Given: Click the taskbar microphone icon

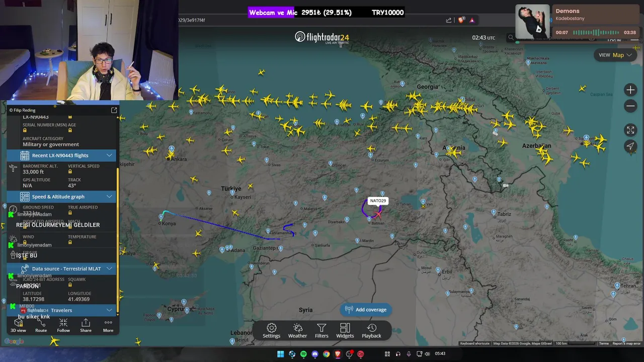Looking at the screenshot, I should tap(409, 354).
